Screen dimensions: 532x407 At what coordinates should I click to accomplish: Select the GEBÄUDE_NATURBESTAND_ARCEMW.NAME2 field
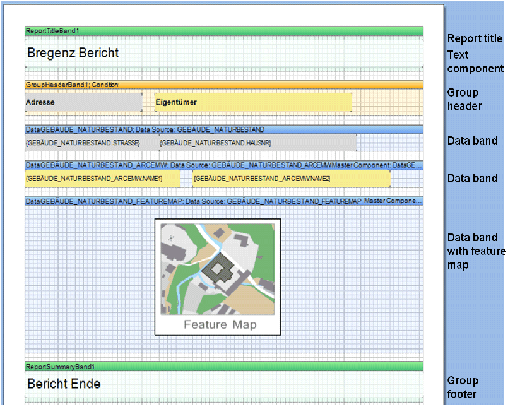[291, 179]
